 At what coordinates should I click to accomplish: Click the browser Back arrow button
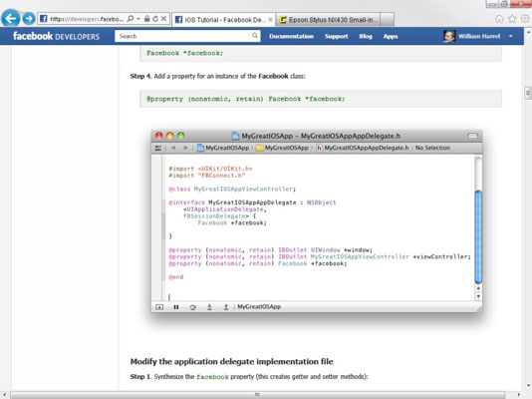[11, 18]
